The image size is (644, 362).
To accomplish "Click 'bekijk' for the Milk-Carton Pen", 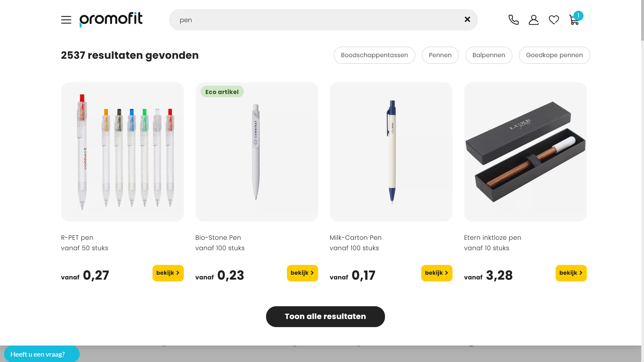I will click(437, 273).
